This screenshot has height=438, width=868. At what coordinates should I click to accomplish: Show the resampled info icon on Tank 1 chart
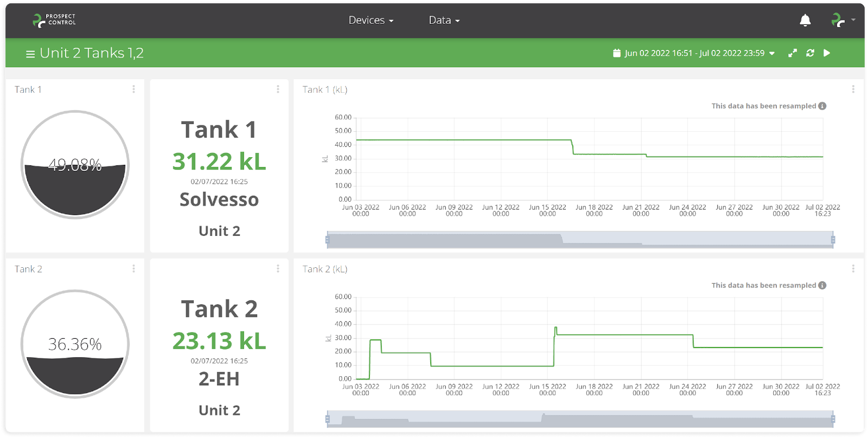(822, 106)
